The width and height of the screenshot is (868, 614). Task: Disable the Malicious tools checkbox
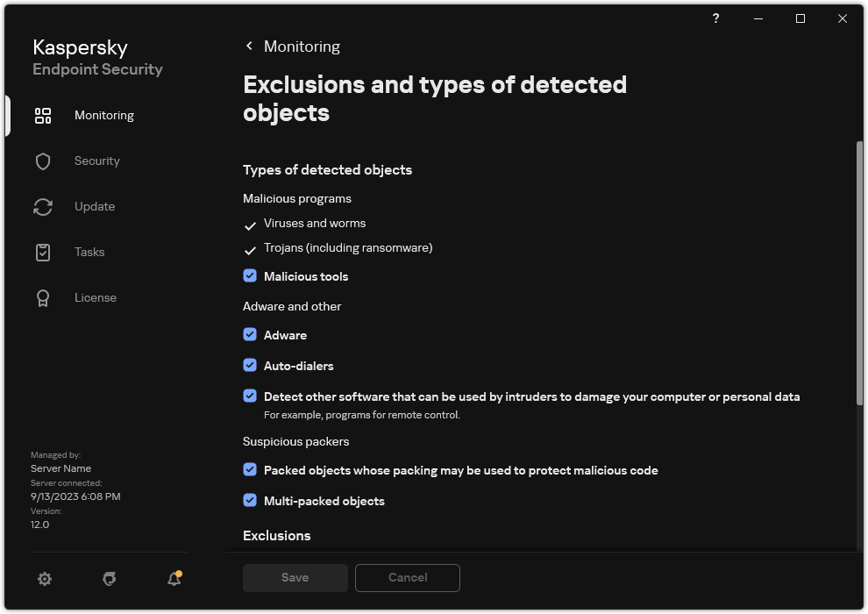tap(250, 275)
